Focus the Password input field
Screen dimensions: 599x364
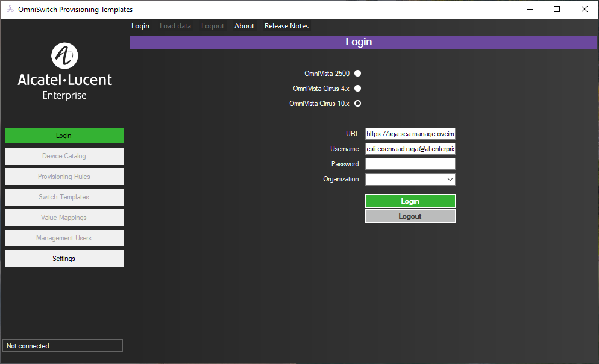click(x=410, y=164)
